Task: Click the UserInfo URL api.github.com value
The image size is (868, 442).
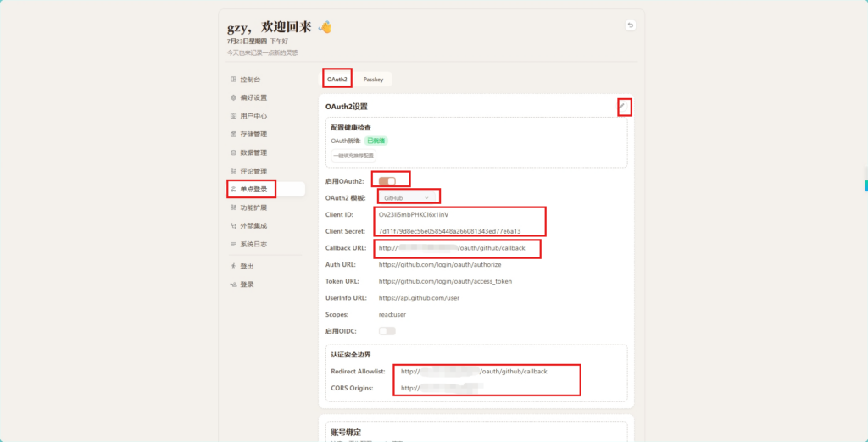Action: point(419,297)
